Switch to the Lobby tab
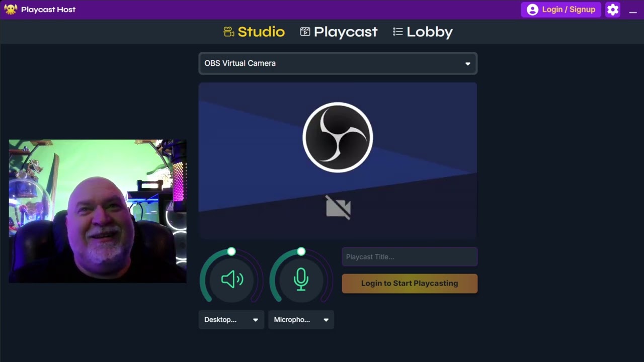This screenshot has height=362, width=644. tap(423, 32)
